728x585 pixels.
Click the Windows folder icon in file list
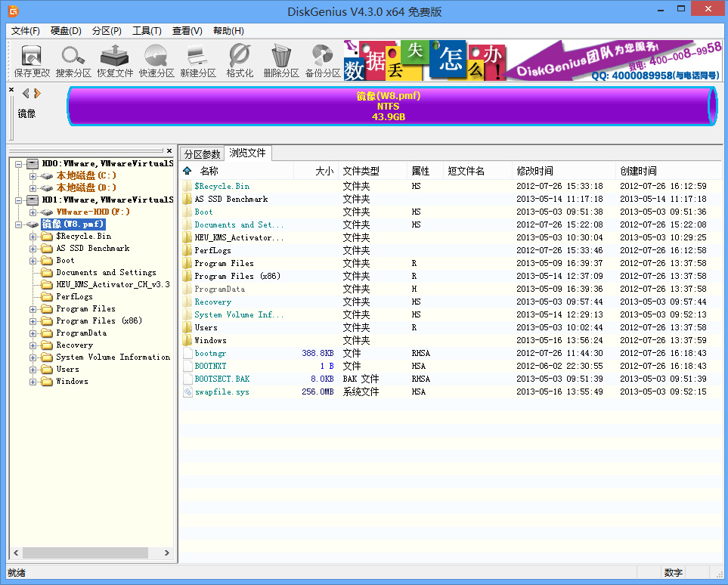(x=187, y=340)
